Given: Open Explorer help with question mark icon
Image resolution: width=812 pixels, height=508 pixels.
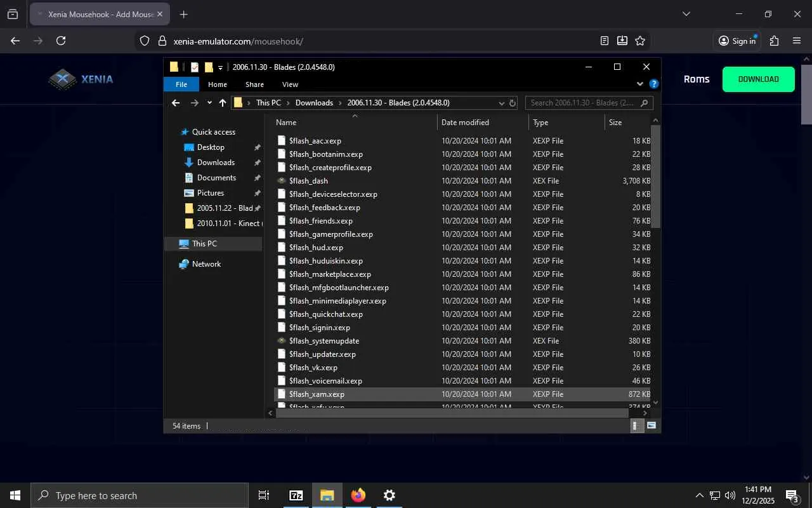Looking at the screenshot, I should (x=654, y=84).
